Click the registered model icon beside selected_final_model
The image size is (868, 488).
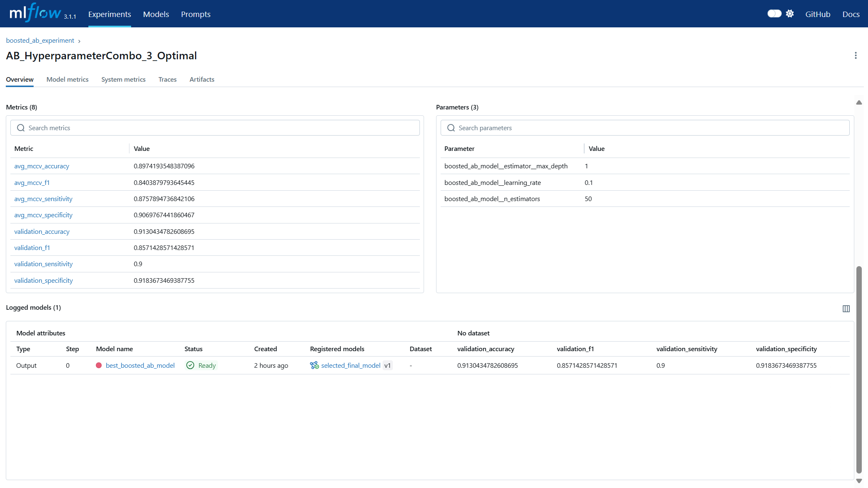tap(314, 365)
